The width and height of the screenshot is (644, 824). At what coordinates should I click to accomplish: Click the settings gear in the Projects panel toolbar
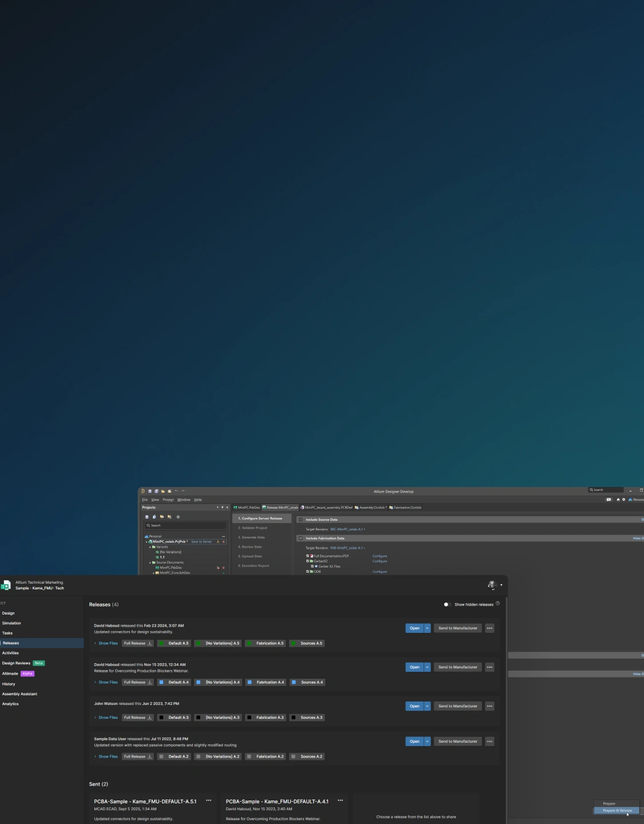pos(178,517)
